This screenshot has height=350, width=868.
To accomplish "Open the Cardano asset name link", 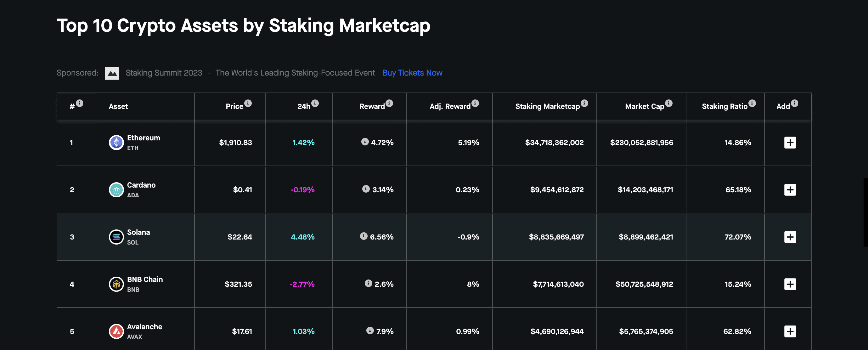I will tap(141, 185).
